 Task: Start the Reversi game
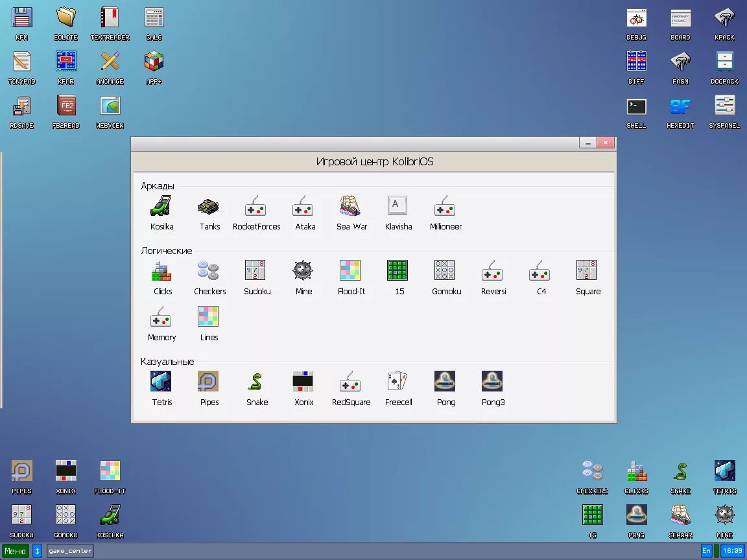coord(493,277)
